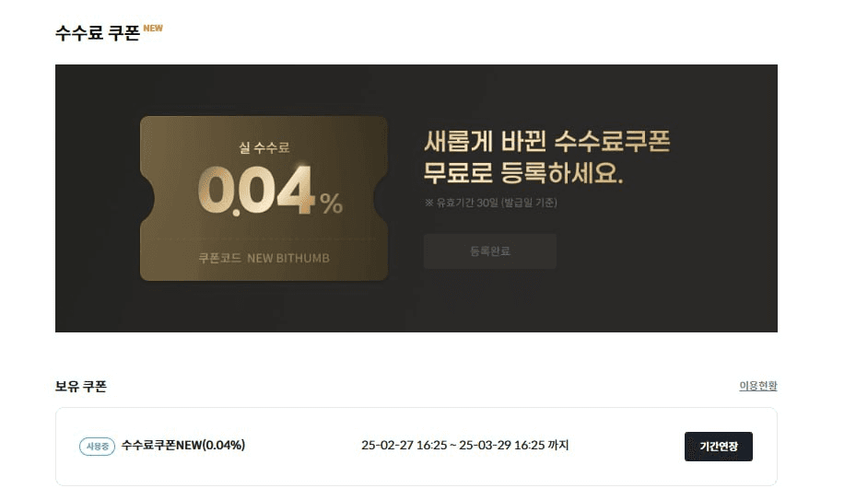Click the percent sign on the gold ticket
Screen dimensions: 868x500
coord(331,203)
